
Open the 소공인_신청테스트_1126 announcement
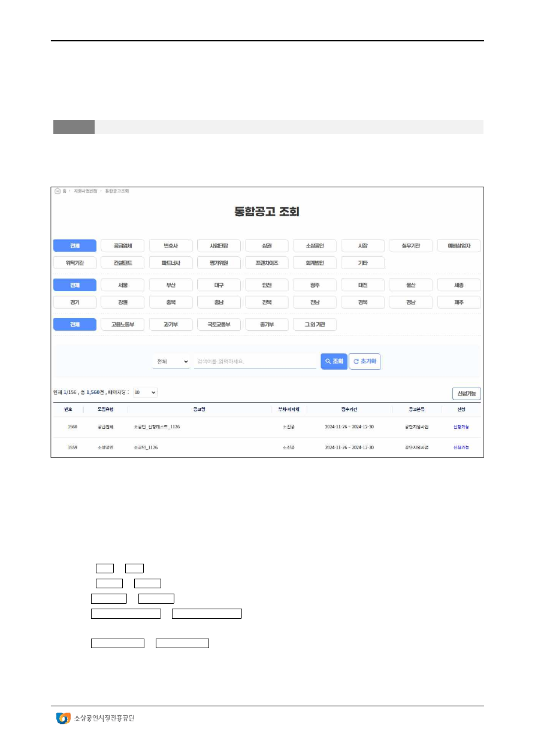click(x=157, y=427)
